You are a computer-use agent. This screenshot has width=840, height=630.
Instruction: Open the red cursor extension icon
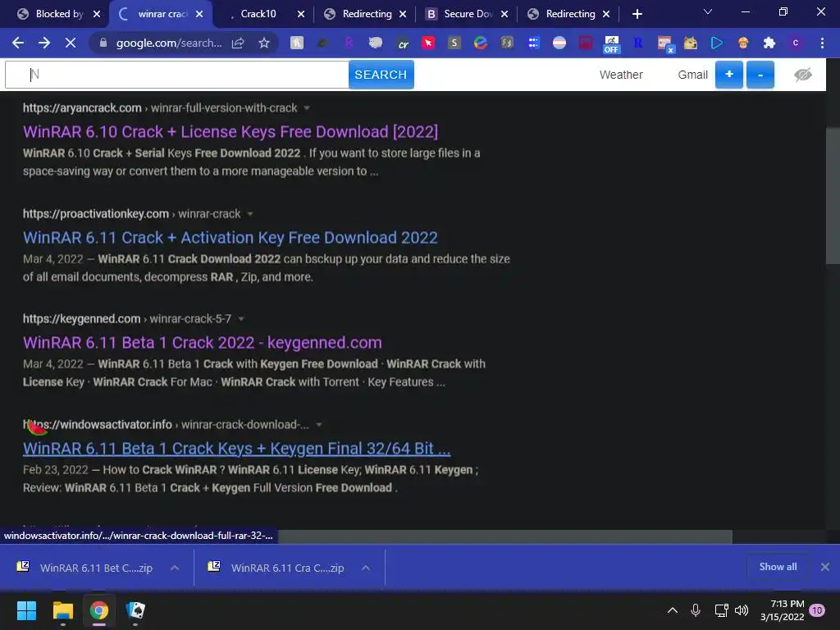point(428,43)
